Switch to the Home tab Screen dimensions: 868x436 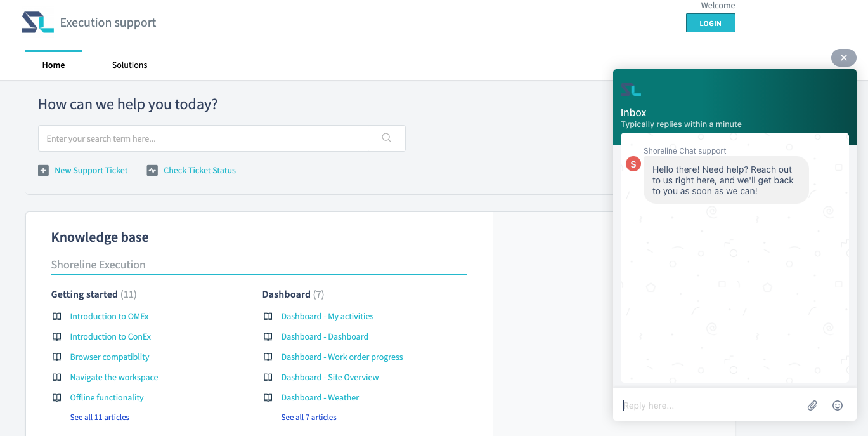click(x=54, y=65)
